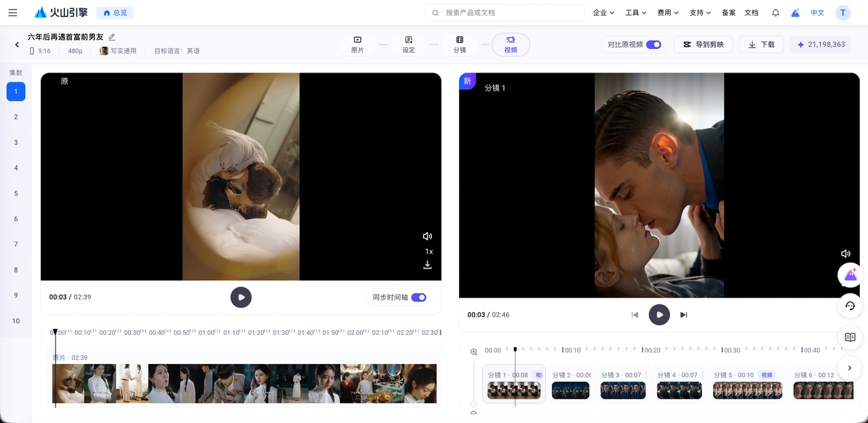The height and width of the screenshot is (423, 868).
Task: Click the 原片 filmstrip thumbnail
Action: [x=244, y=384]
